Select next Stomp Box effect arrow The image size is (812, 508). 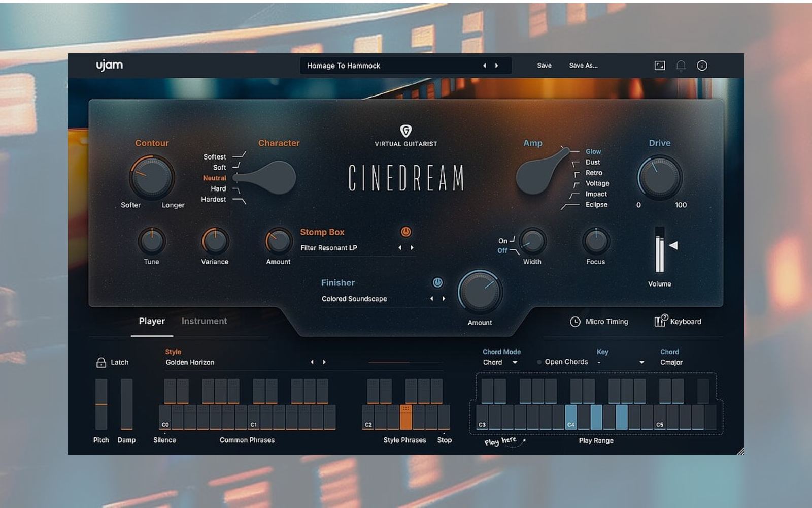(x=412, y=248)
